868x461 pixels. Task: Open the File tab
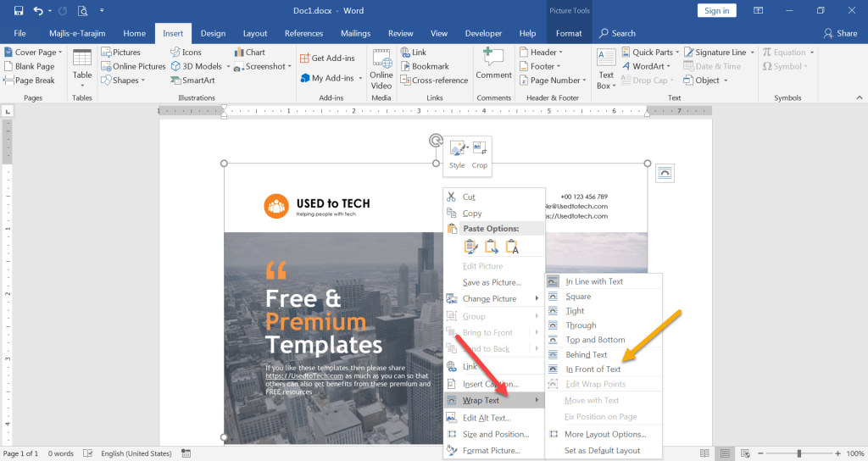[20, 33]
